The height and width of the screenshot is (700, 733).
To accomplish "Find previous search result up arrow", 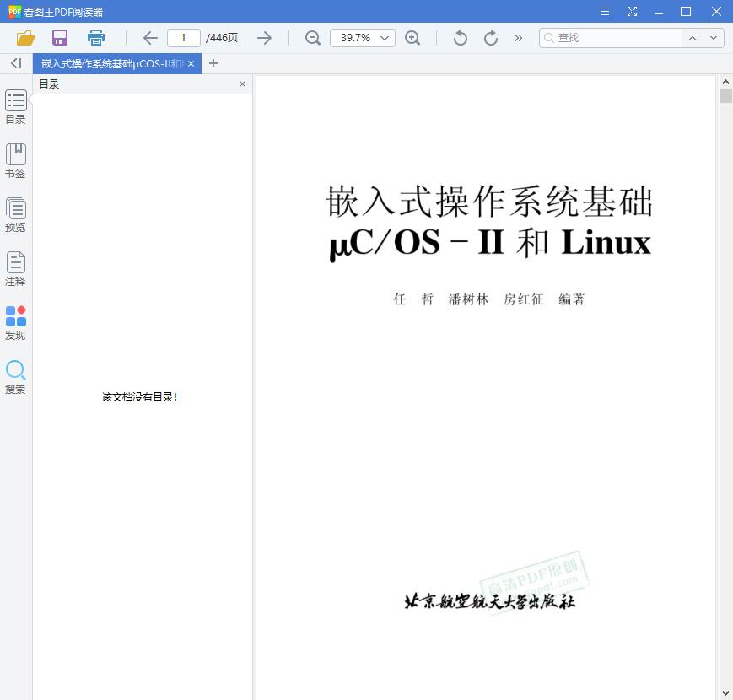I will pyautogui.click(x=693, y=38).
